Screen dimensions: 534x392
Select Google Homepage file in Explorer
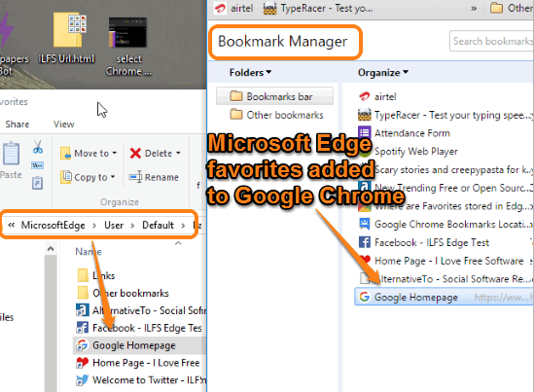coord(139,345)
